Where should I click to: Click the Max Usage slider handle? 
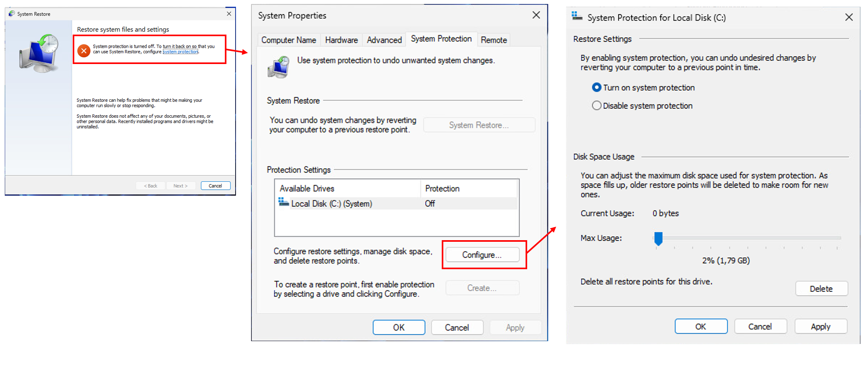[x=658, y=239]
